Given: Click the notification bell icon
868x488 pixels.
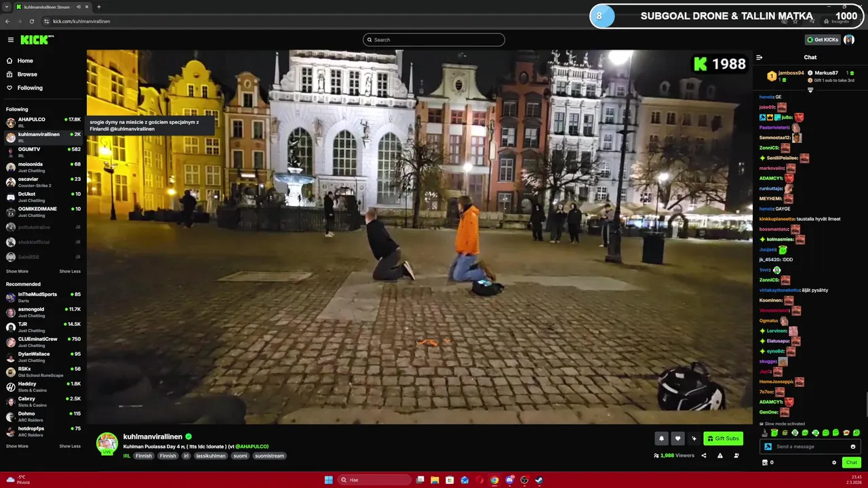Looking at the screenshot, I should point(661,439).
